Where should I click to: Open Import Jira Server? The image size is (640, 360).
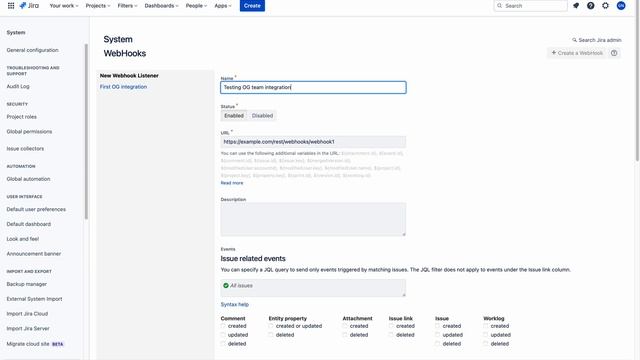(28, 329)
